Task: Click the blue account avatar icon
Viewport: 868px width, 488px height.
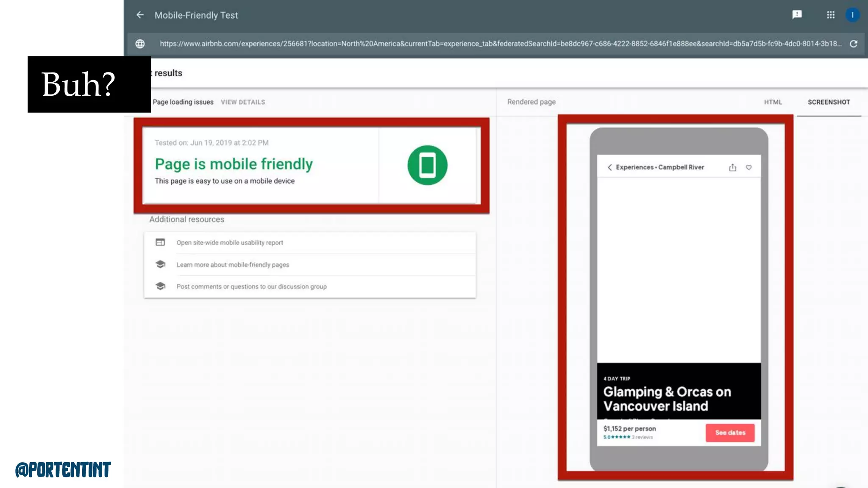Action: [852, 15]
